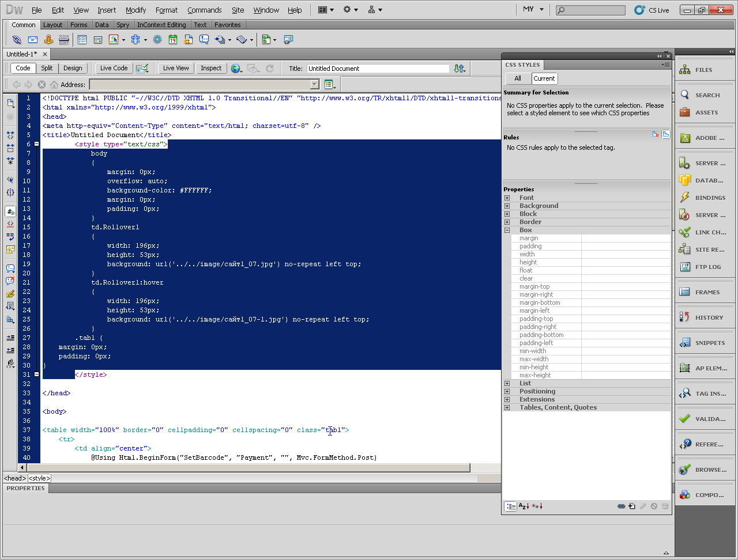738x560 pixels.
Task: Open the Modify menu
Action: (x=136, y=10)
